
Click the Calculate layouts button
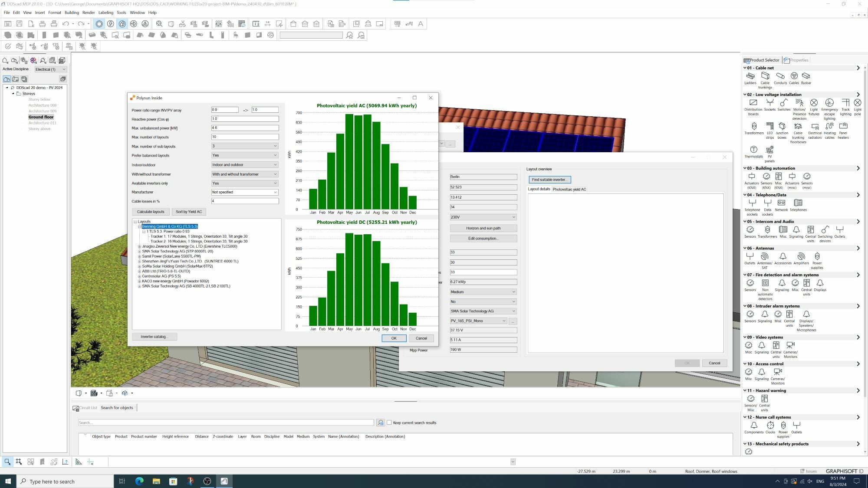click(150, 212)
